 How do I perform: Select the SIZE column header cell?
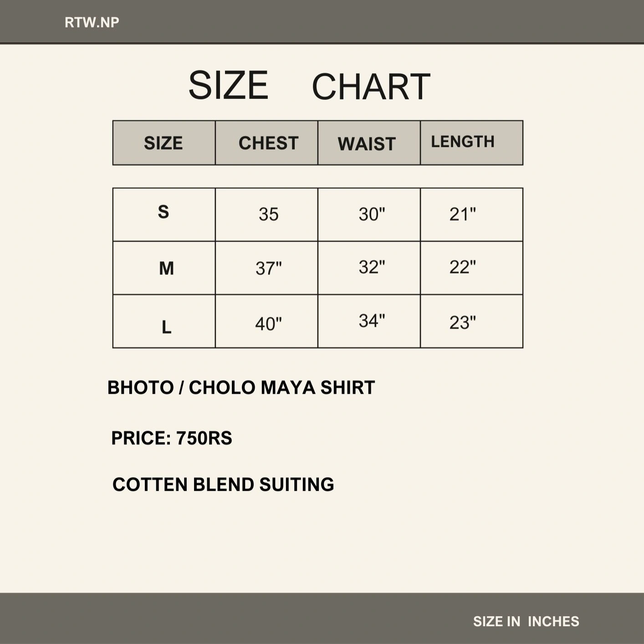(x=164, y=143)
